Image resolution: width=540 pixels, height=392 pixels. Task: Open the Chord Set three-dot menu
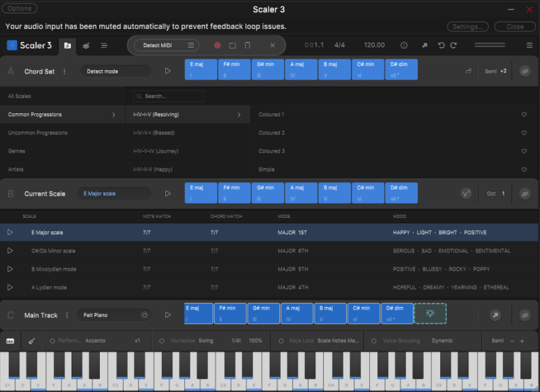(64, 71)
